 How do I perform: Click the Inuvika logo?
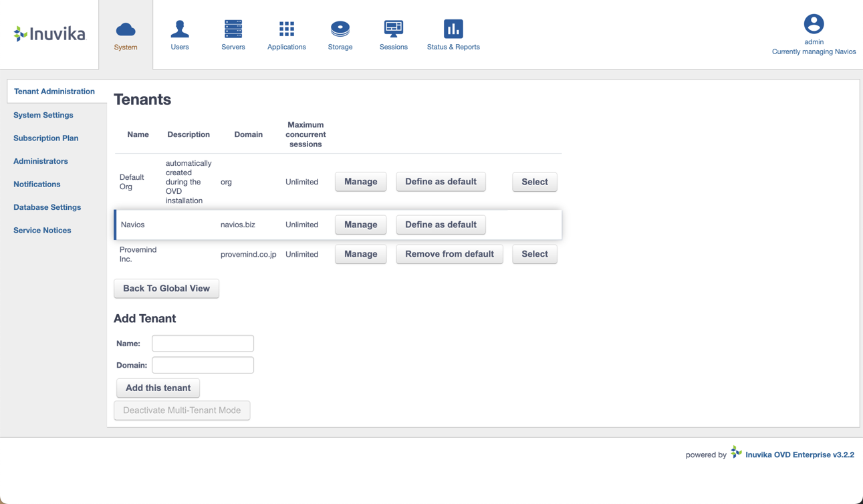point(50,33)
